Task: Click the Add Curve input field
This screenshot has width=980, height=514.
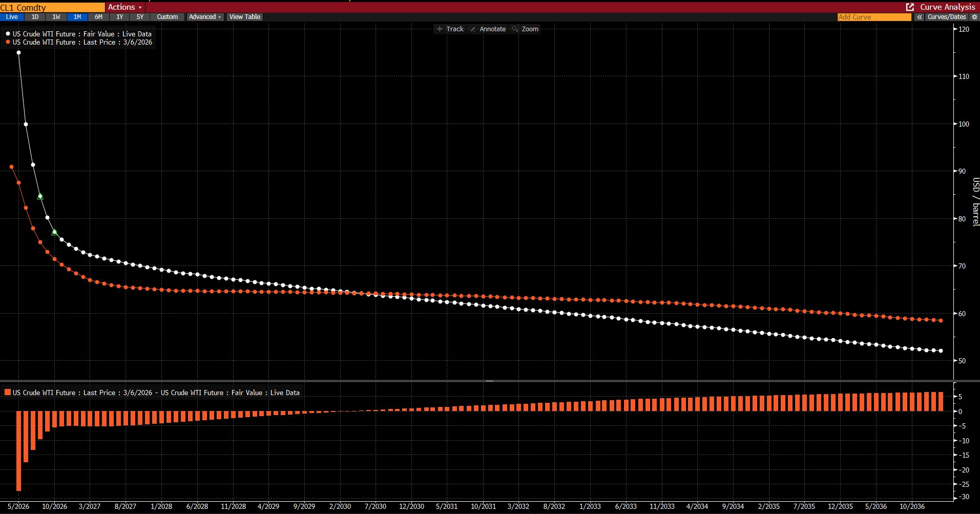Action: click(874, 17)
